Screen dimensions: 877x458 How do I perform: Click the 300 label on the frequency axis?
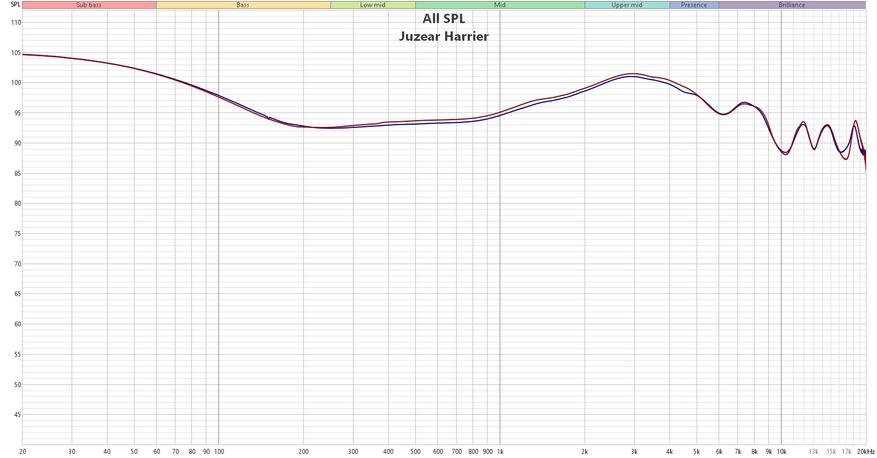click(x=353, y=451)
